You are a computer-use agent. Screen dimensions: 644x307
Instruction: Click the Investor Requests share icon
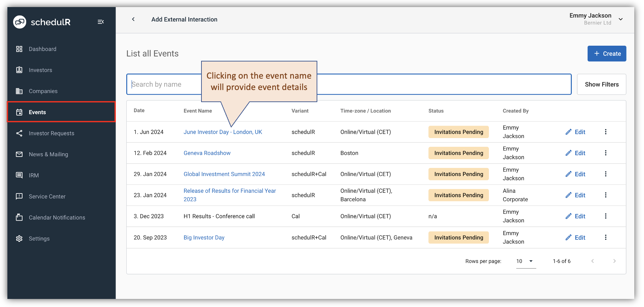click(19, 133)
